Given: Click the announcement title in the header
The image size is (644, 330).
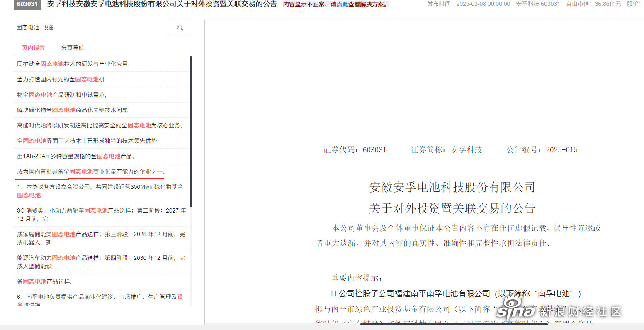Looking at the screenshot, I should pyautogui.click(x=162, y=4).
